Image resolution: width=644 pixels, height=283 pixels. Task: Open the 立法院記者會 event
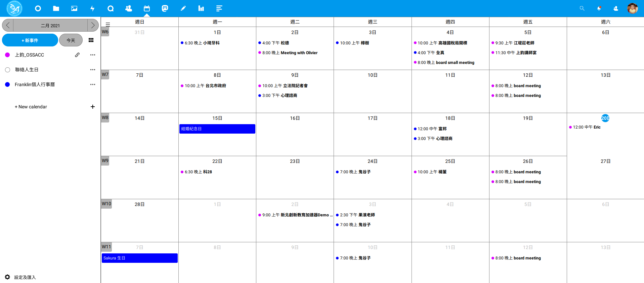(283, 86)
